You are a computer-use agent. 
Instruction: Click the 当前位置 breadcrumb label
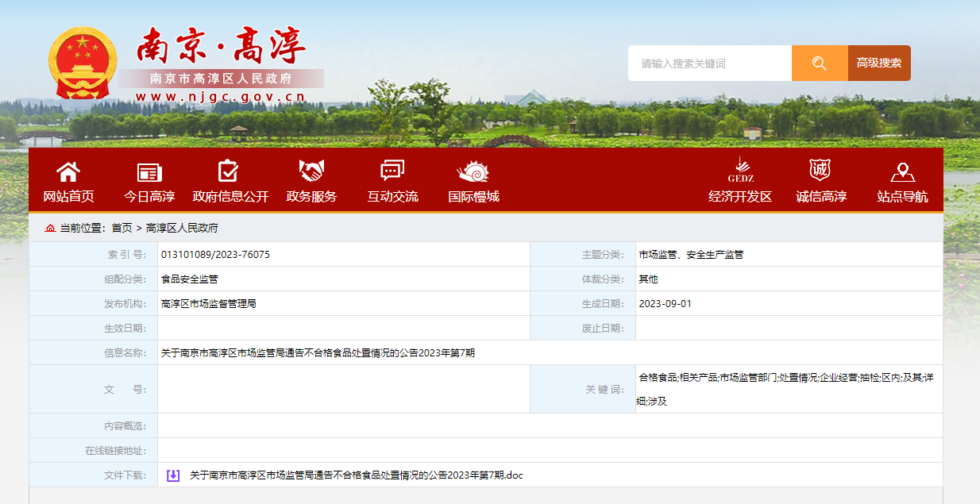pyautogui.click(x=83, y=228)
